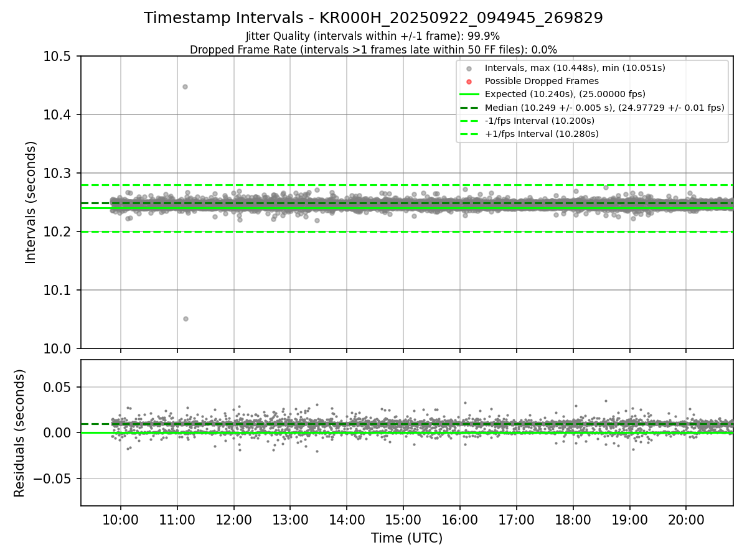
Task: Click legend entry -1/fps Interval (10.200s)
Action: tap(540, 120)
